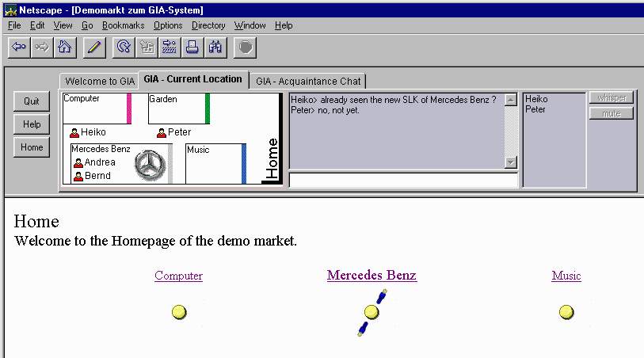Open the Directory menu
The image size is (644, 358).
click(x=208, y=25)
